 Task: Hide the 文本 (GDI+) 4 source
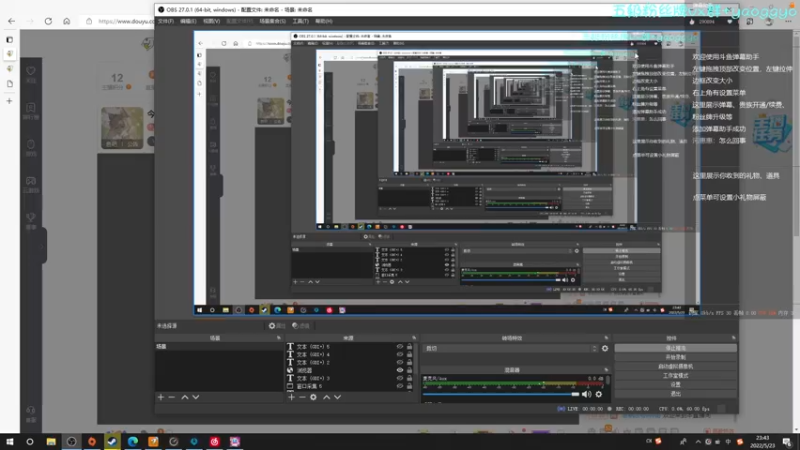pyautogui.click(x=399, y=354)
